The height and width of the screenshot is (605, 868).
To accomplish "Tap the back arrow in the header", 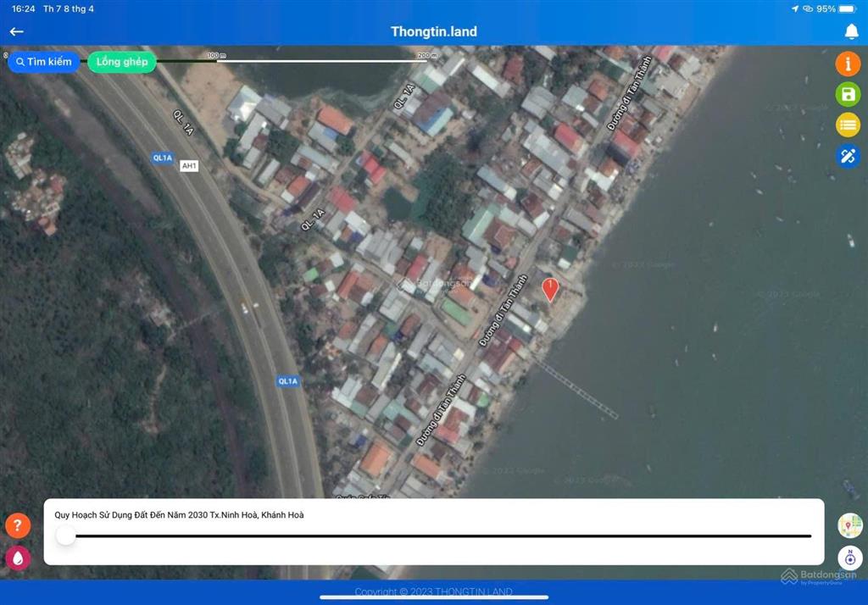I will (17, 31).
